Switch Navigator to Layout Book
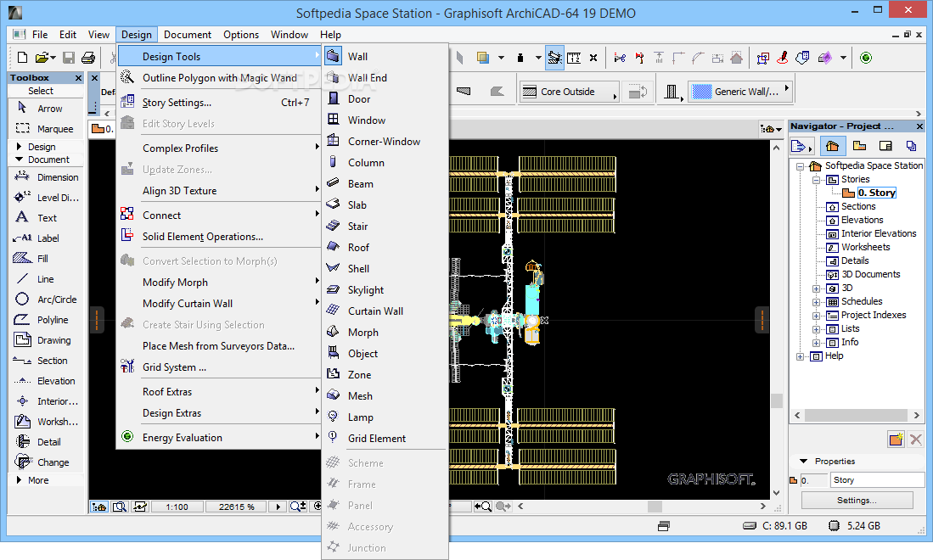 click(x=885, y=146)
